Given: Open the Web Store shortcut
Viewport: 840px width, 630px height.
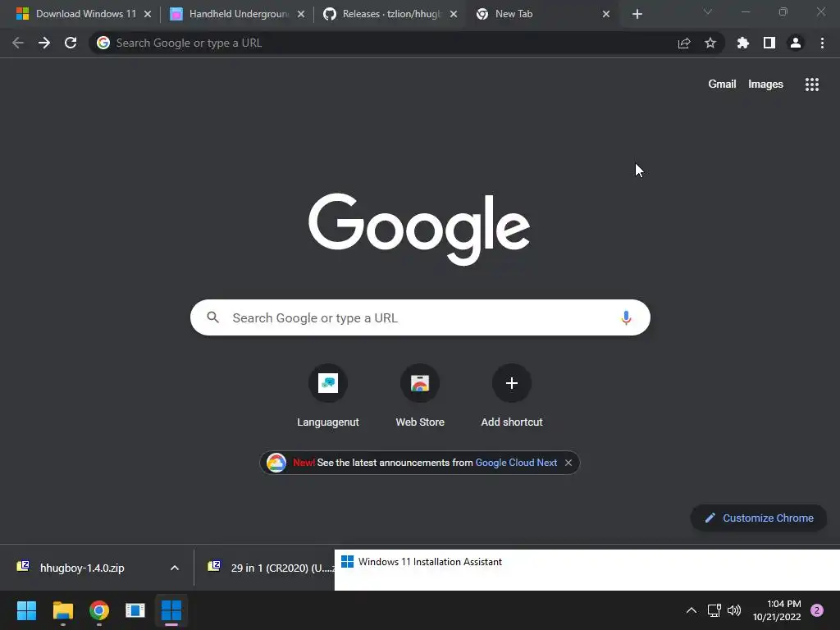Looking at the screenshot, I should [x=420, y=395].
